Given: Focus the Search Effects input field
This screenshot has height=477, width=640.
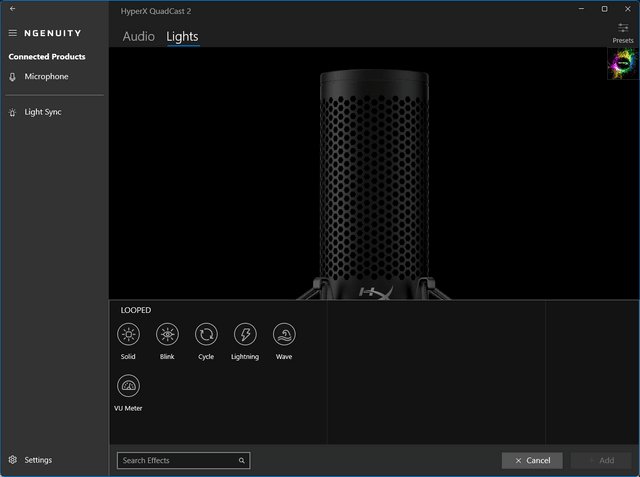Looking at the screenshot, I should [183, 460].
